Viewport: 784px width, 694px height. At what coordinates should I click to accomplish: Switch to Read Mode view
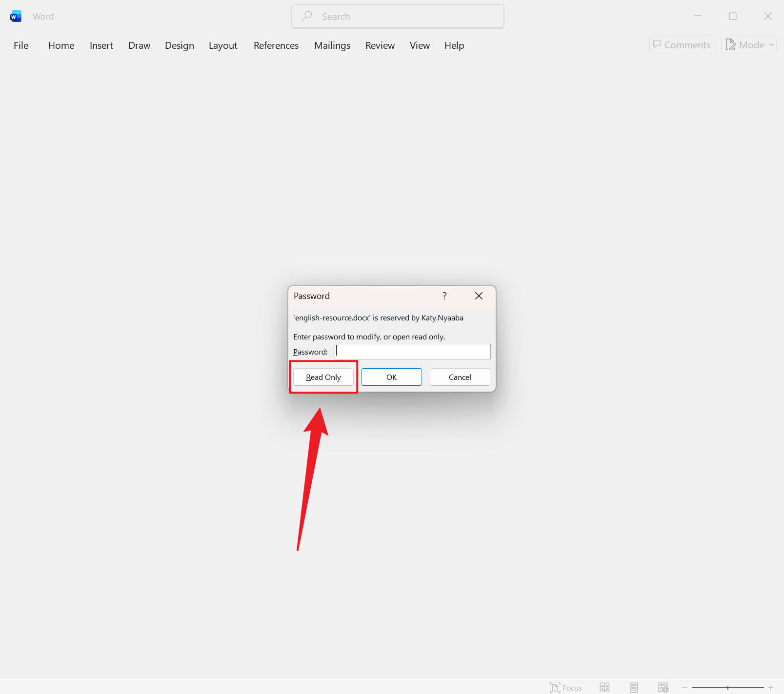click(604, 687)
